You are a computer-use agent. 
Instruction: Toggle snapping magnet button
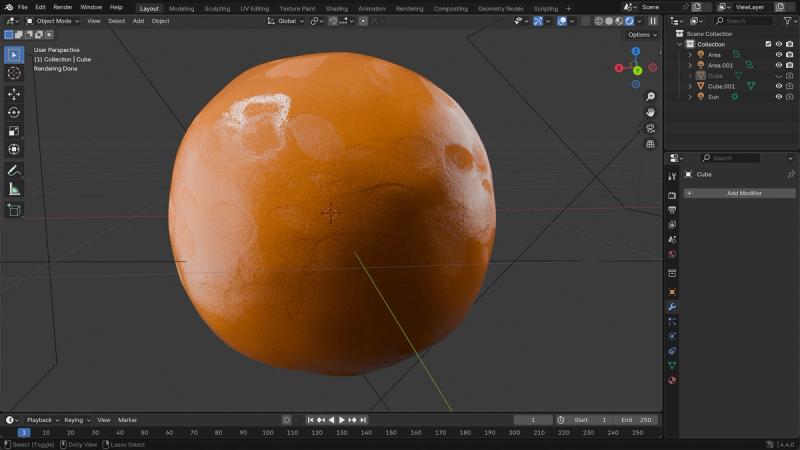(x=333, y=21)
